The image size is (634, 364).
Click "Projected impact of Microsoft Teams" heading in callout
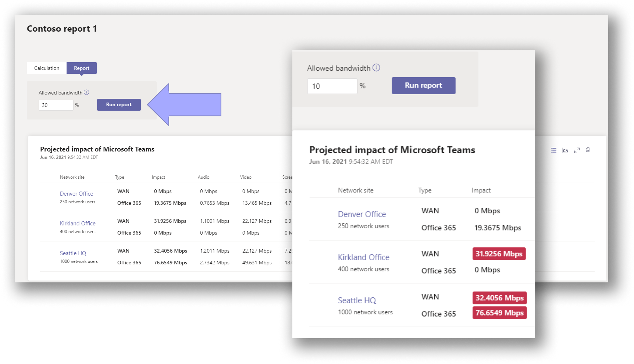(392, 150)
